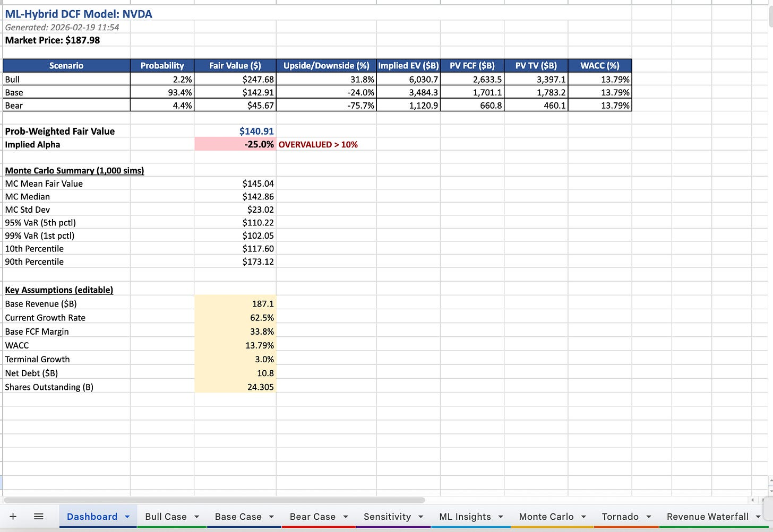The height and width of the screenshot is (532, 773).
Task: Switch to the Bear Case tab
Action: 312,516
